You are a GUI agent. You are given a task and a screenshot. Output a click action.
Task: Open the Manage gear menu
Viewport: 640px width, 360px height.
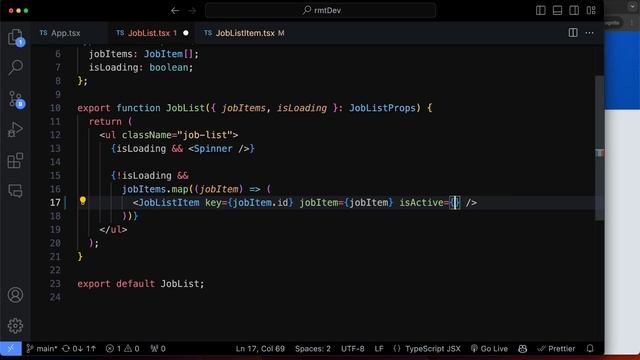point(16,325)
